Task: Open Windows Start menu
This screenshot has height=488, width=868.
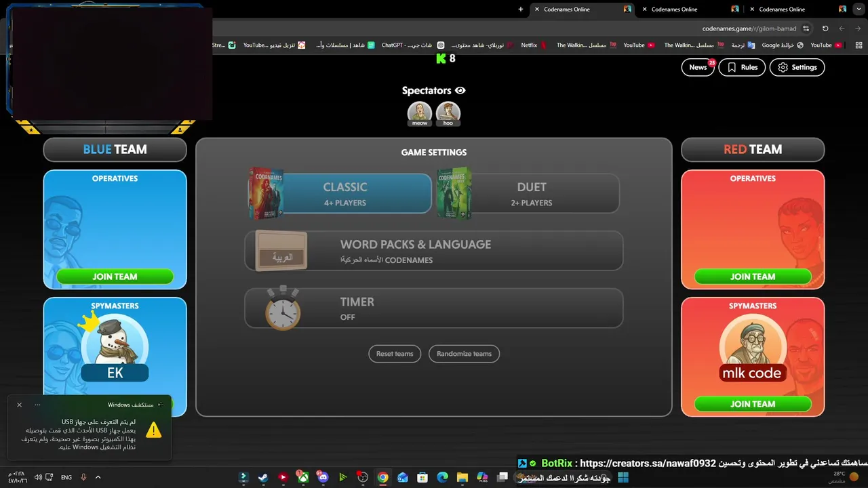Action: (623, 477)
